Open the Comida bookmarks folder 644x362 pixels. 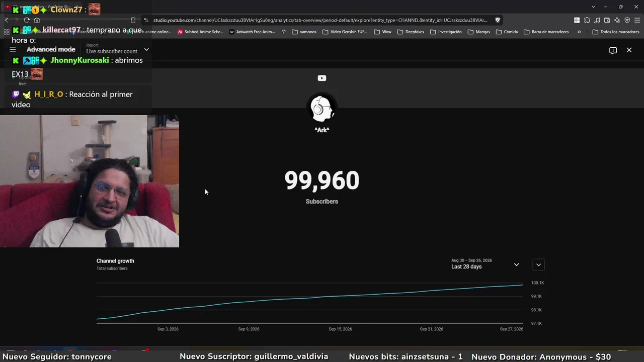507,32
